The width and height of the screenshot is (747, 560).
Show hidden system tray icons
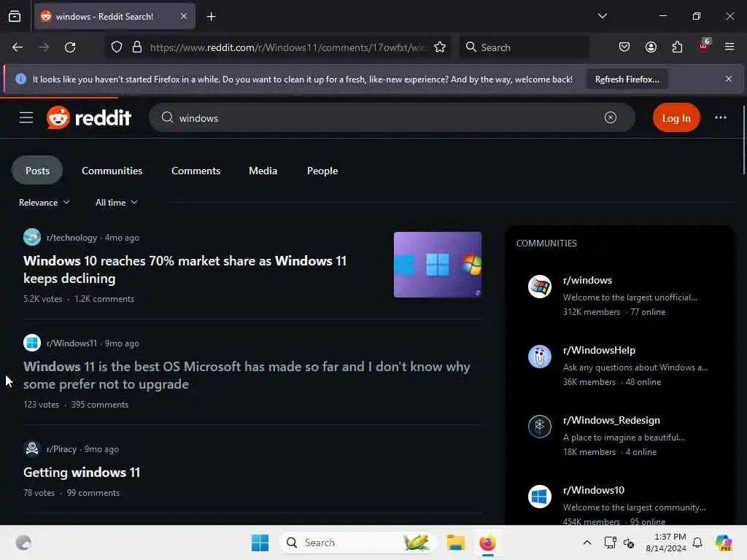pos(587,542)
